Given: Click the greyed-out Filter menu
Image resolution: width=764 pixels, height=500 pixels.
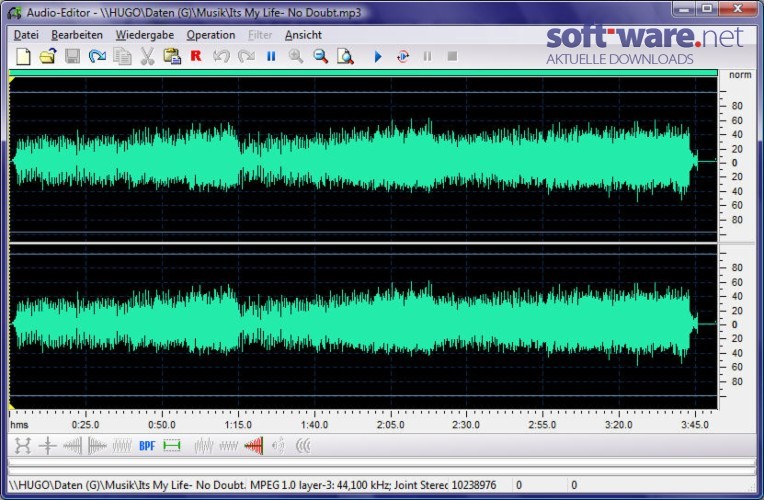Looking at the screenshot, I should 260,35.
